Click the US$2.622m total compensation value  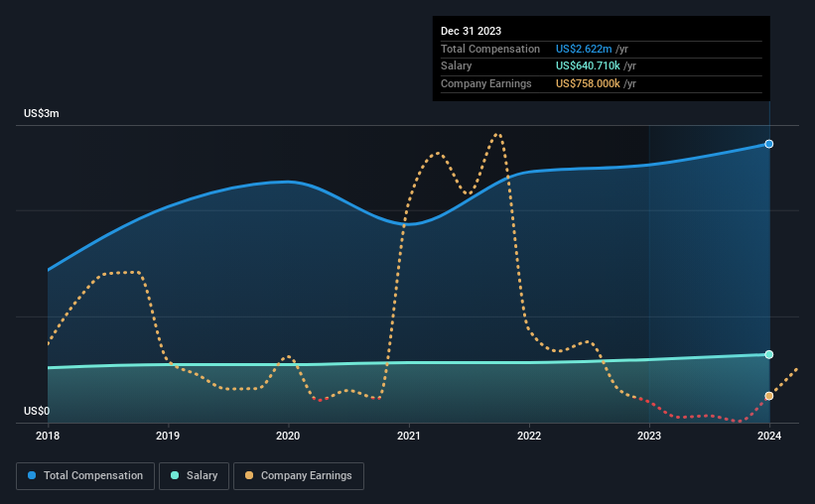pyautogui.click(x=584, y=49)
